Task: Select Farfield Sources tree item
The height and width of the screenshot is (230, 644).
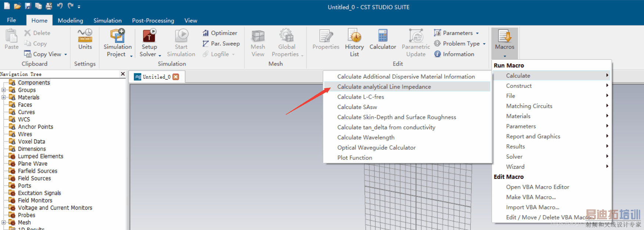Action: 37,171
